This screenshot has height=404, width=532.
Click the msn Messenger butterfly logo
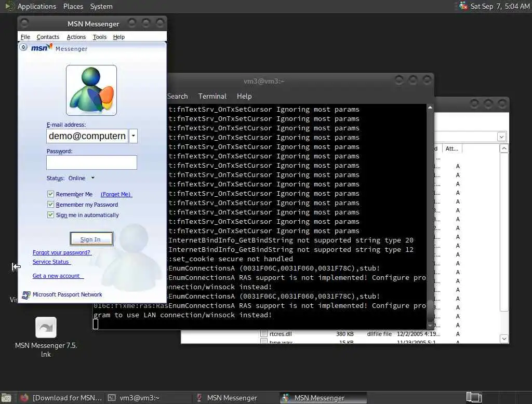click(x=42, y=47)
